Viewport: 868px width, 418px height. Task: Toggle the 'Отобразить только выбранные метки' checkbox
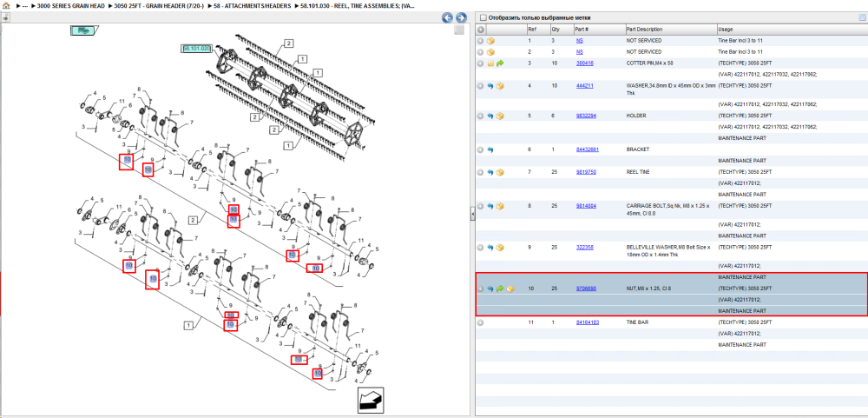click(x=483, y=17)
